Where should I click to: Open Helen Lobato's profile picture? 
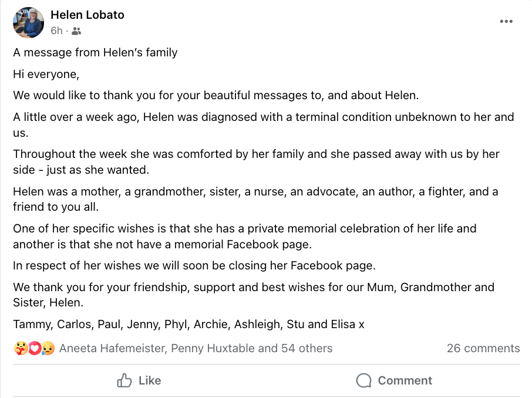click(28, 22)
